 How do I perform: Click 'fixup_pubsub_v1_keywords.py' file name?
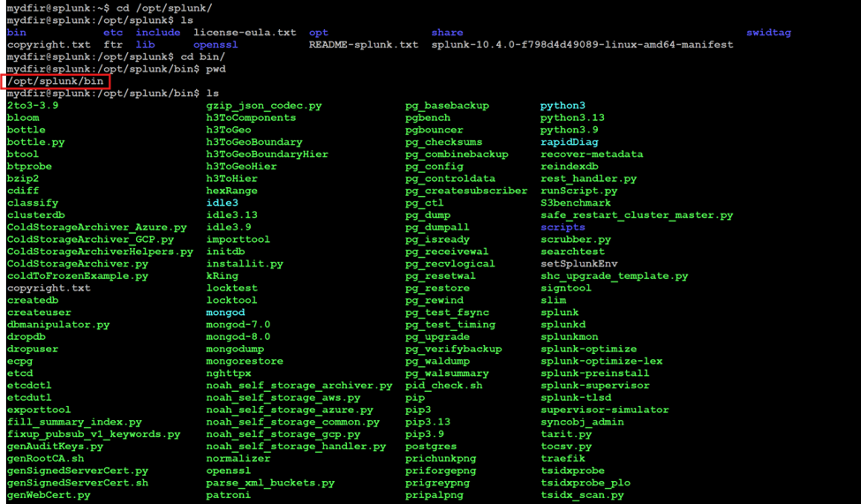pos(94,434)
